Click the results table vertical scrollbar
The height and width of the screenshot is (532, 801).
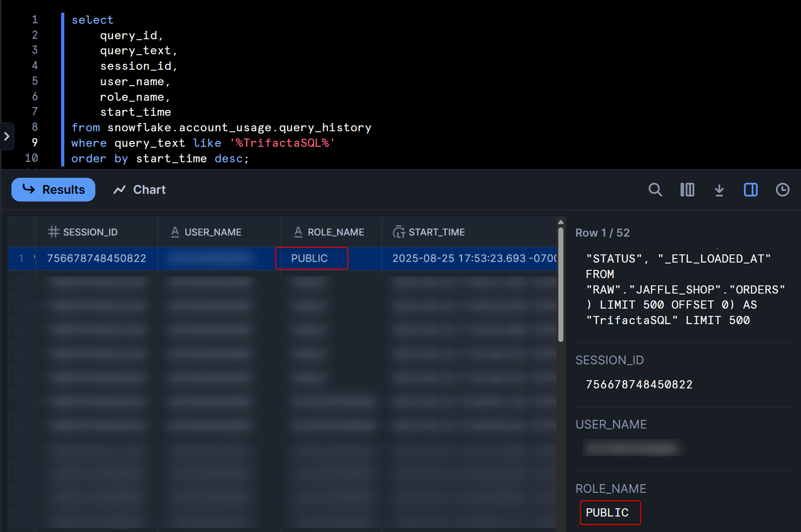tap(561, 284)
